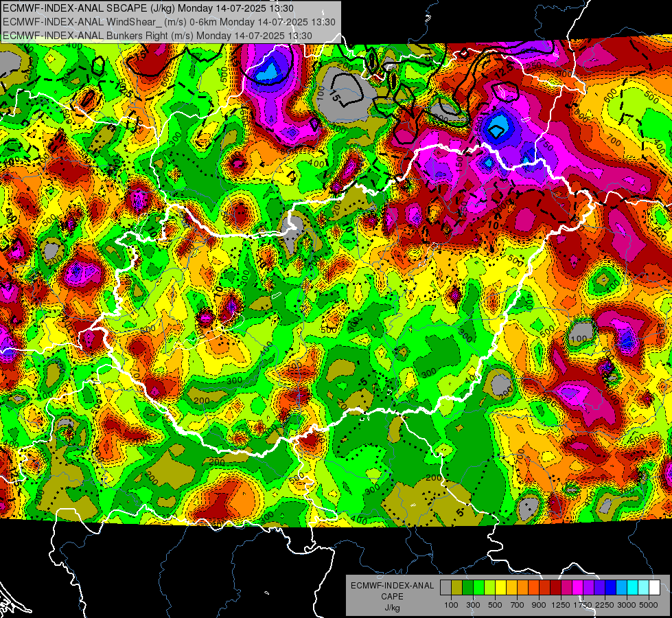
Task: Select the WindShear_ 0-6km title line
Action: pos(169,22)
